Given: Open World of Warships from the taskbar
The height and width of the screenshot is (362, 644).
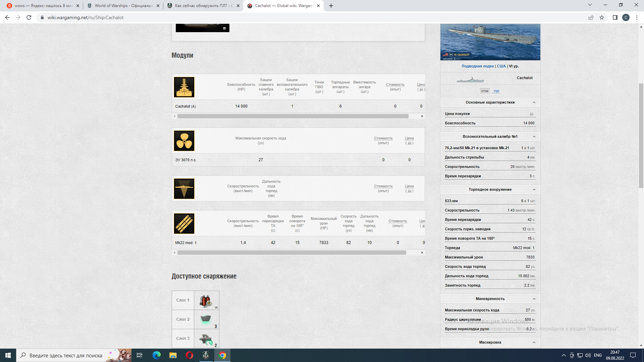Looking at the screenshot, I should pyautogui.click(x=206, y=355).
